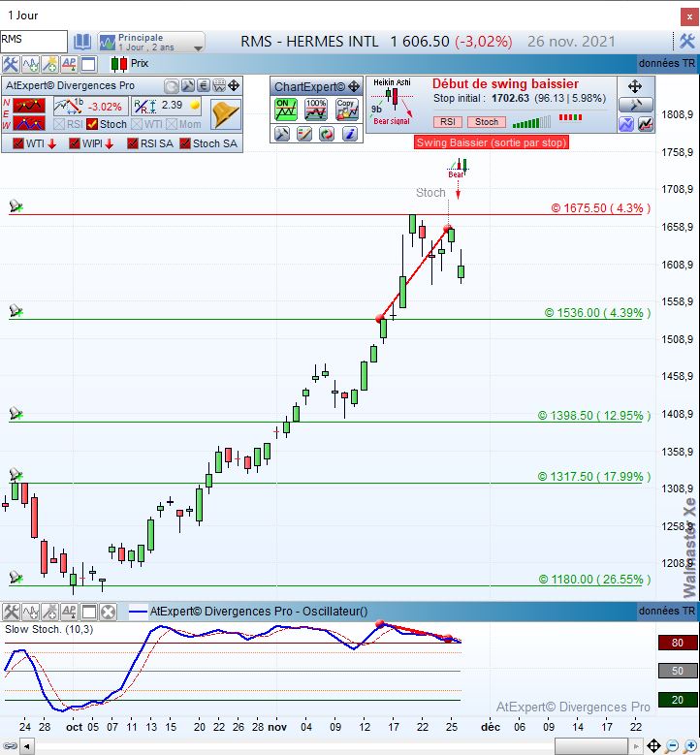Click ChartExpert refresh arrows icon
Viewport: 700px width, 755px height.
[x=327, y=134]
